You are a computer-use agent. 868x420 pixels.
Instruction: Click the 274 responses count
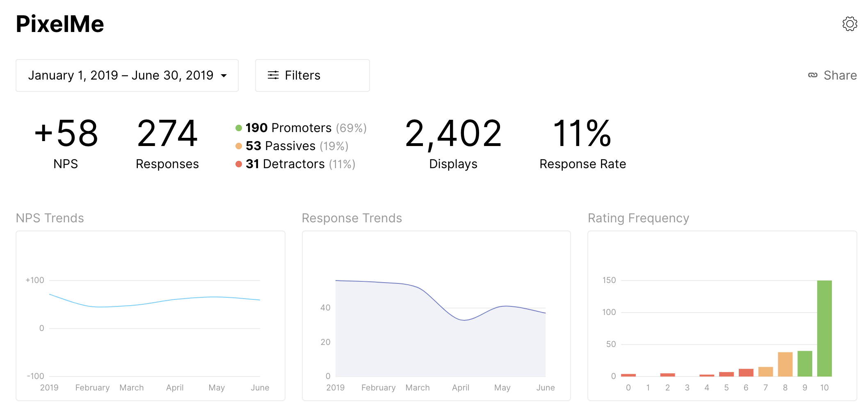[x=167, y=133]
